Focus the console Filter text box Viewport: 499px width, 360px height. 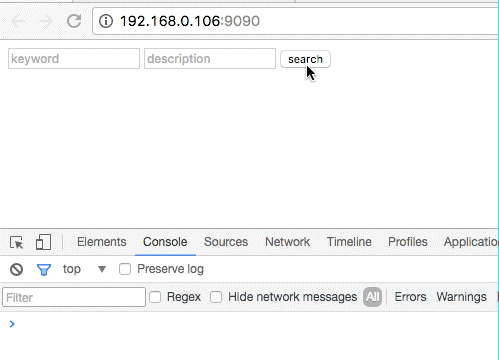pyautogui.click(x=74, y=297)
